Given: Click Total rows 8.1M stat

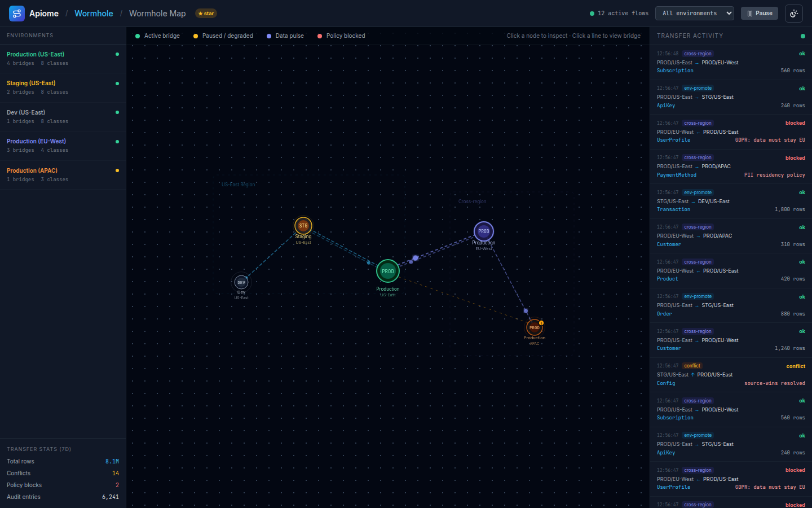Looking at the screenshot, I should (63, 461).
